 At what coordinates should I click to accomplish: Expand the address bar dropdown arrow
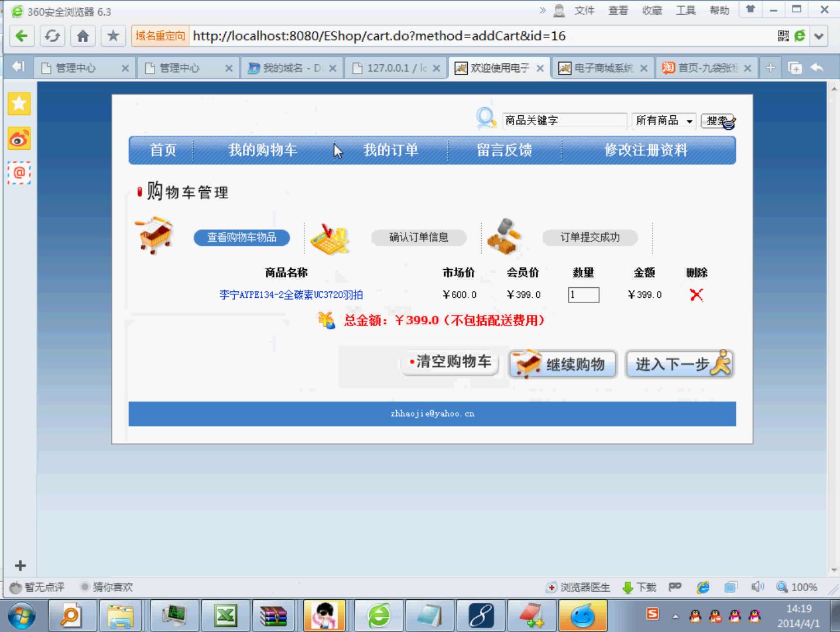819,36
